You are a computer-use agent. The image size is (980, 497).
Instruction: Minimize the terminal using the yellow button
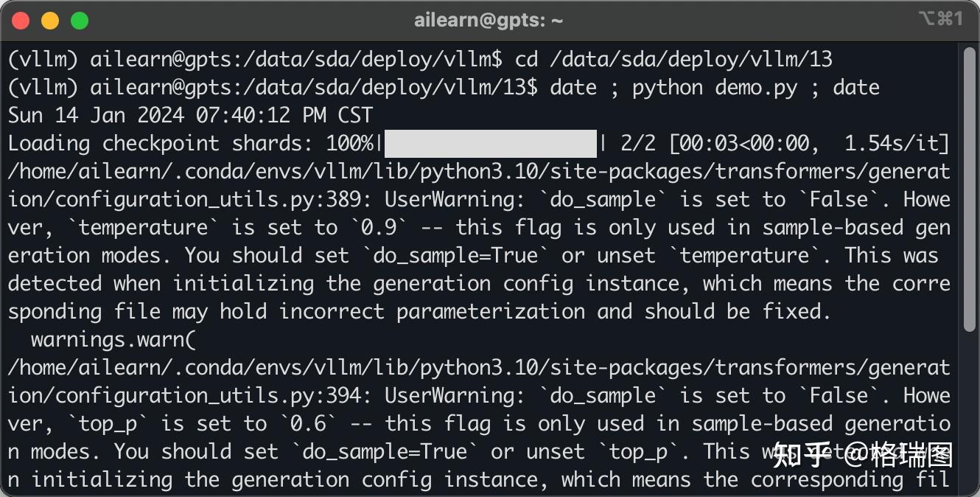(x=50, y=21)
